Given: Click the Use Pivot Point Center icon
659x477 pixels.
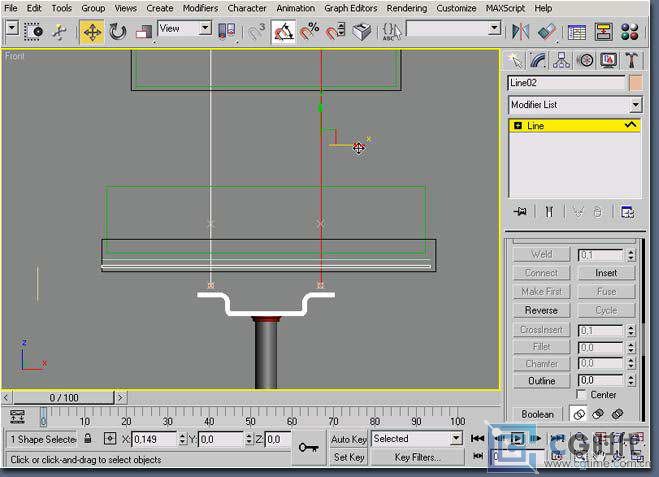Looking at the screenshot, I should [227, 32].
